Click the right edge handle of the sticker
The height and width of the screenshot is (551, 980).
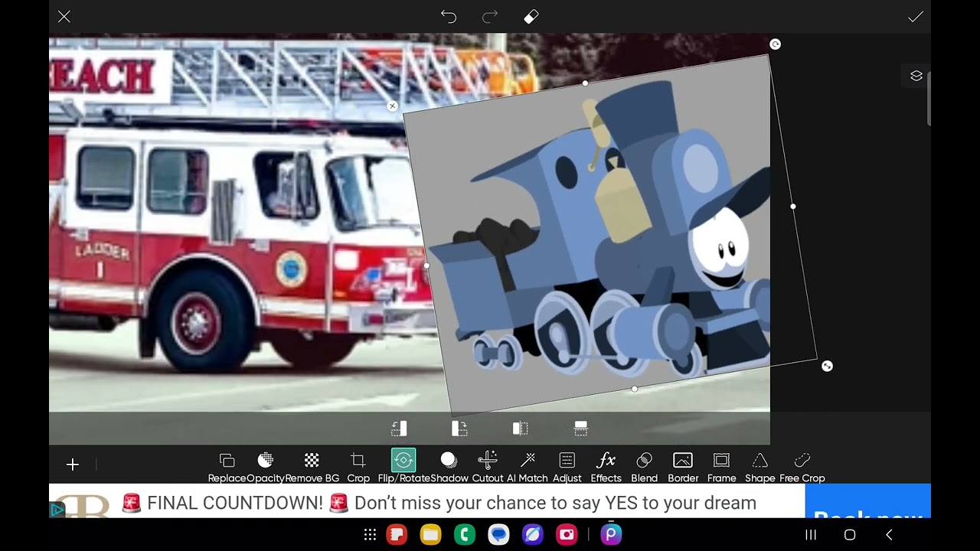(x=793, y=206)
